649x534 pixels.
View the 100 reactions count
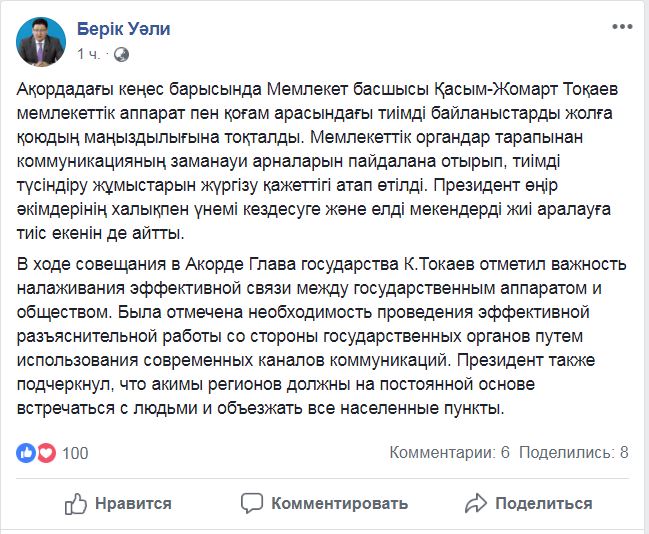[x=75, y=453]
